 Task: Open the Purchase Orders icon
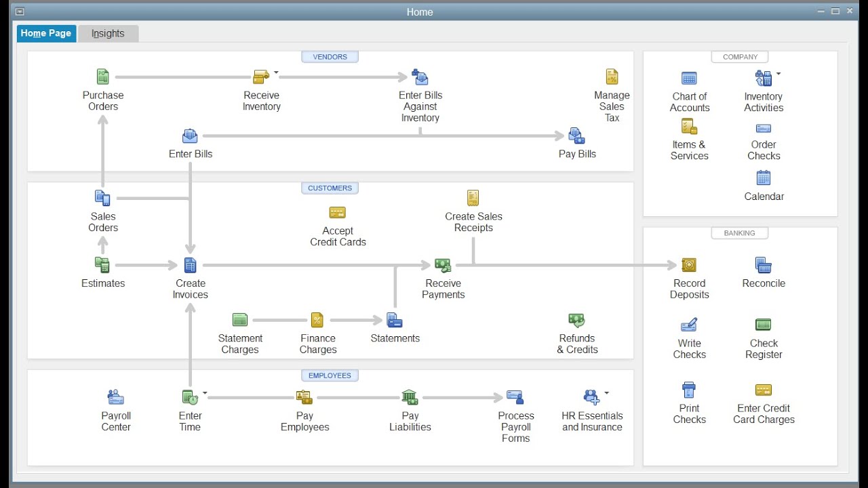102,77
